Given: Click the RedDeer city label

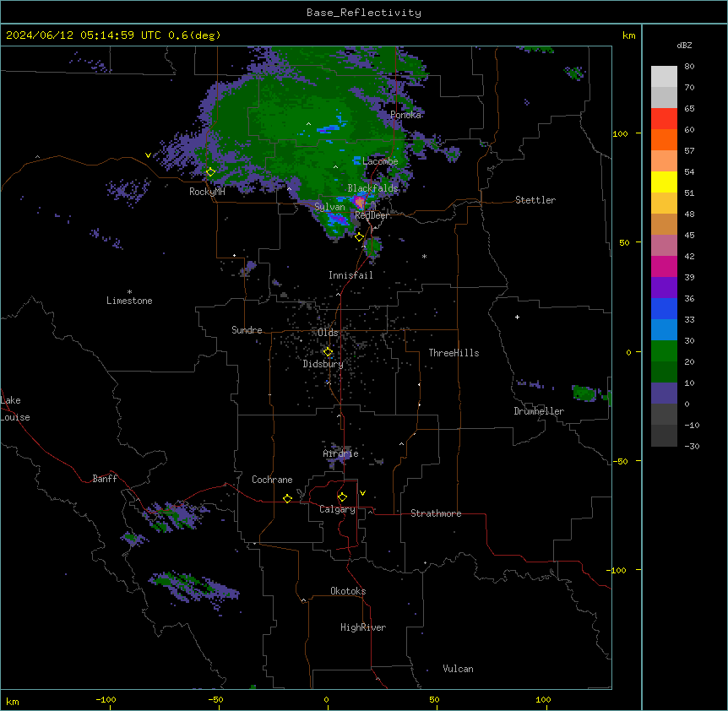Looking at the screenshot, I should (x=372, y=215).
